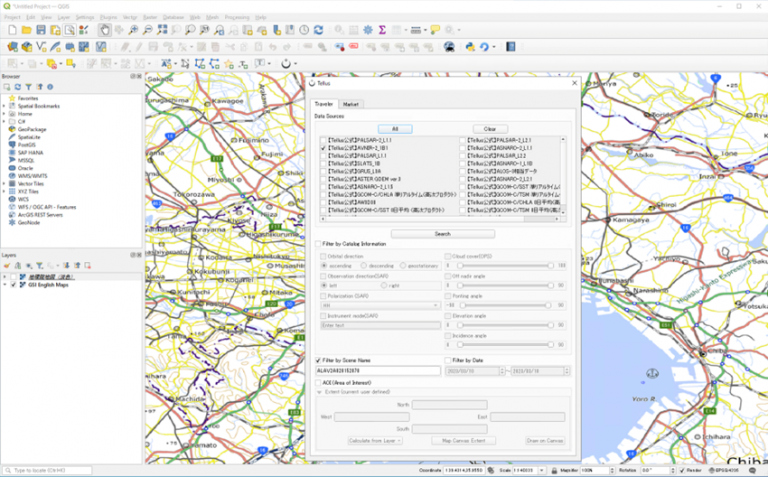Viewport: 768px width, 477px height.
Task: Expand the XYZ Tiles node
Action: pyautogui.click(x=4, y=191)
